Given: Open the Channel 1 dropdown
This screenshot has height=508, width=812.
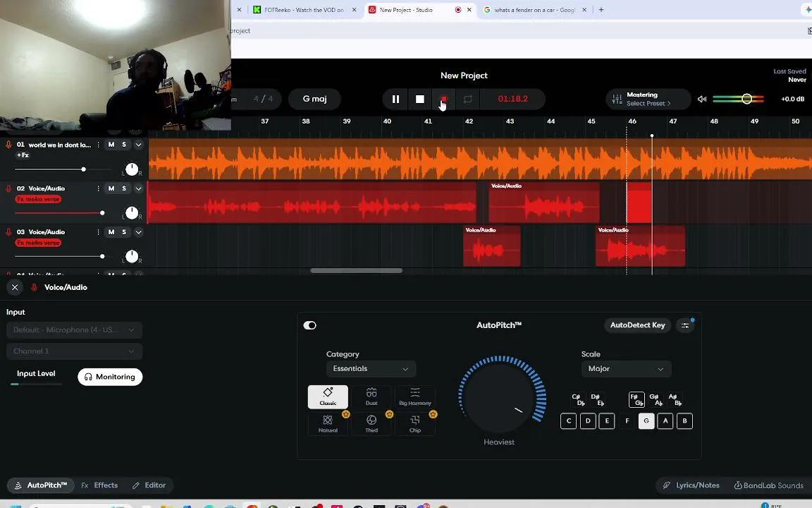Looking at the screenshot, I should pos(74,351).
